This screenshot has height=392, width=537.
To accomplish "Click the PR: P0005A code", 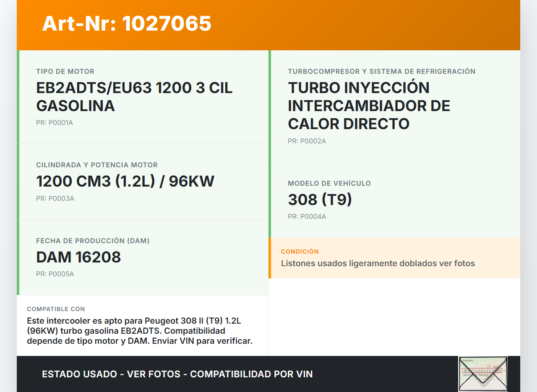I will (x=55, y=274).
